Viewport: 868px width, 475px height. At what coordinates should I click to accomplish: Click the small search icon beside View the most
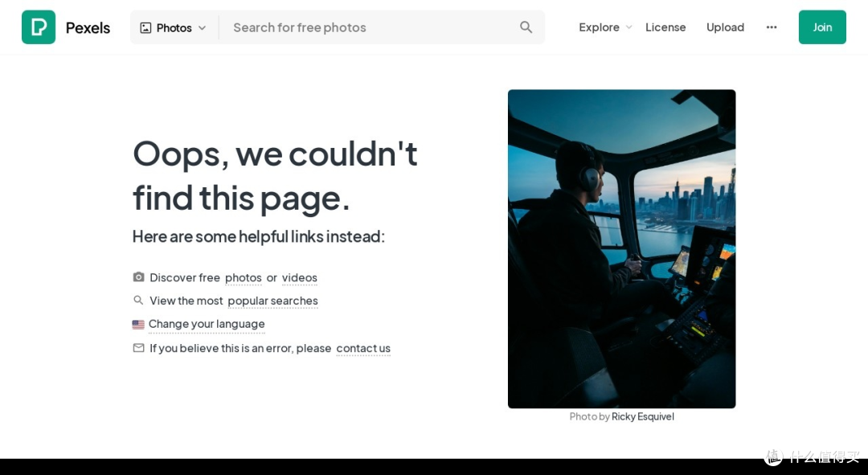click(x=138, y=301)
